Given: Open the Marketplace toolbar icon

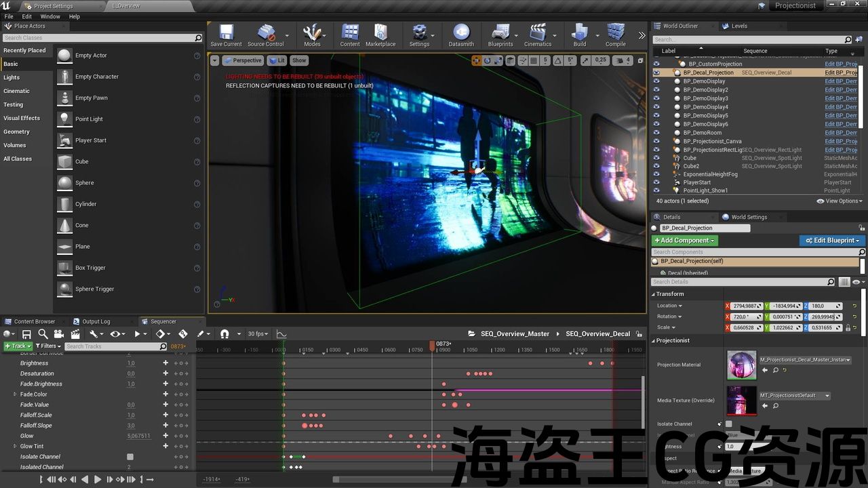Looking at the screenshot, I should (380, 34).
